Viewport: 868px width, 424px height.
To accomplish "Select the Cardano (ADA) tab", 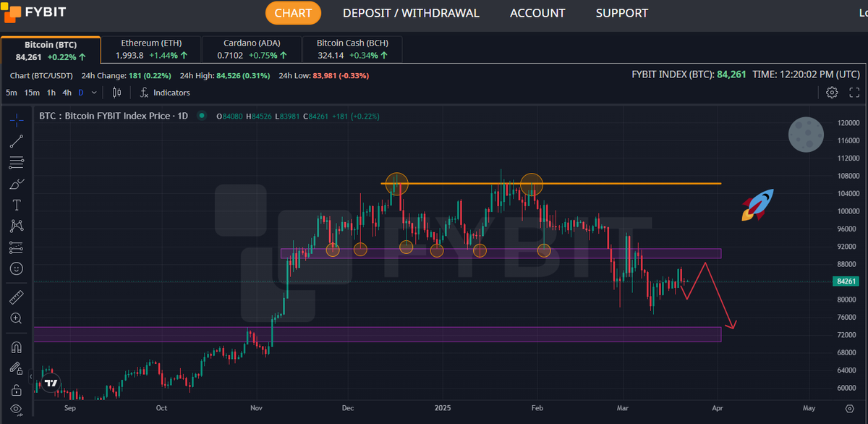I will pos(251,49).
